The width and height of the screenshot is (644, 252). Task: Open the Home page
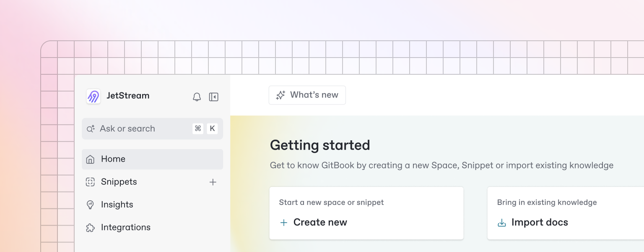113,159
